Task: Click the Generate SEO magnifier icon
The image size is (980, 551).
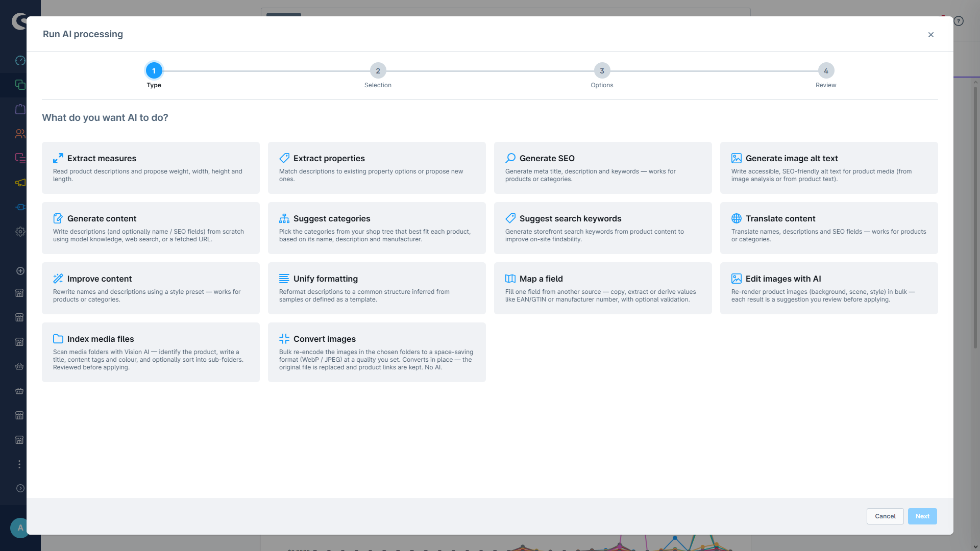Action: click(x=510, y=158)
